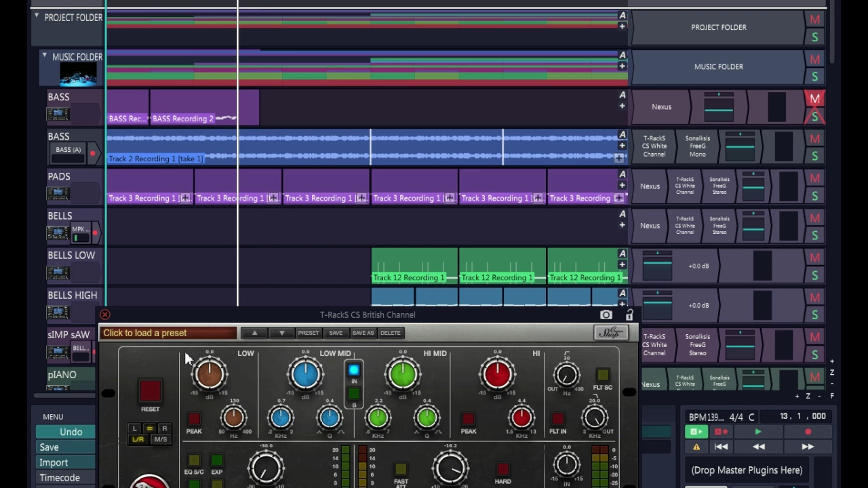The width and height of the screenshot is (868, 488).
Task: Click the HI MID green gain knob
Action: tap(403, 373)
